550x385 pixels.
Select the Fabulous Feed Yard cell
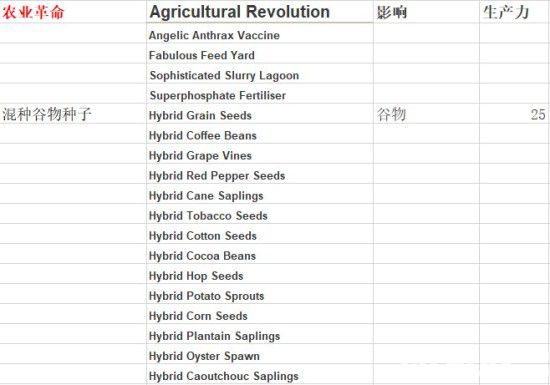click(x=260, y=55)
